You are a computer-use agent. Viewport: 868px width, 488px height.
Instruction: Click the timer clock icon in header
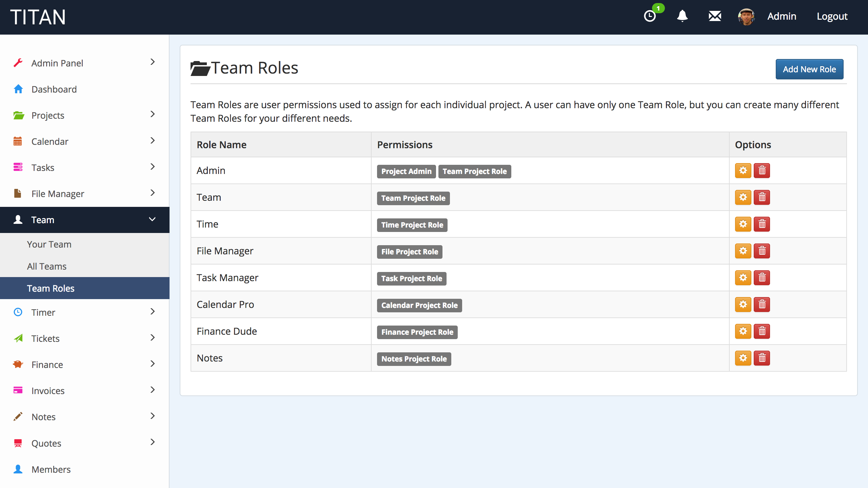click(x=650, y=16)
